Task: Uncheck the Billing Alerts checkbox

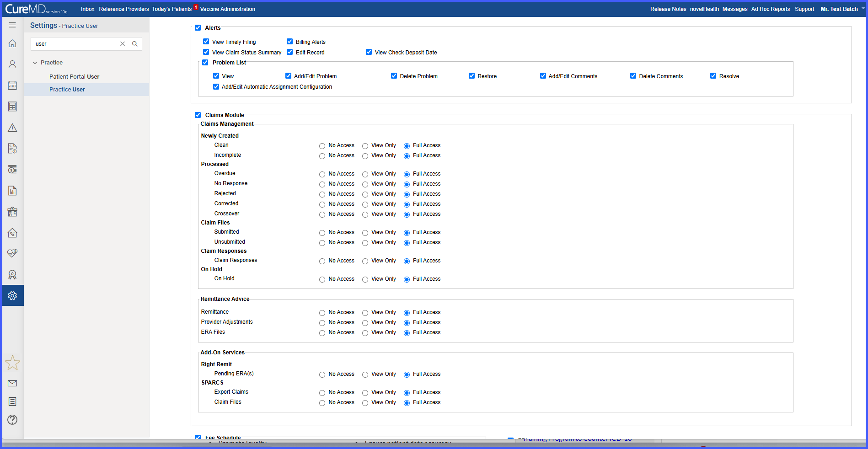Action: tap(290, 42)
